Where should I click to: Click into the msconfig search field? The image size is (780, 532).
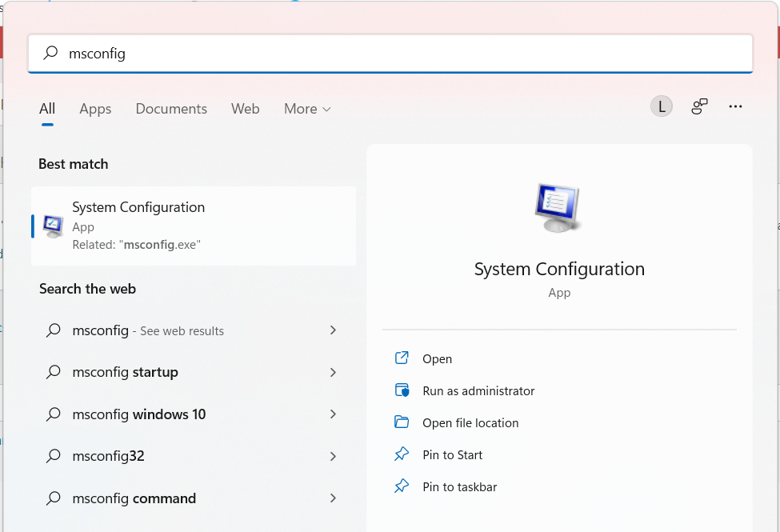390,54
